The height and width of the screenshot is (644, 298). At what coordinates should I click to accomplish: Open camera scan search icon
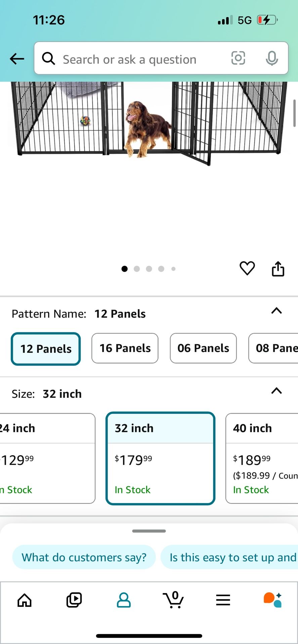(x=238, y=58)
